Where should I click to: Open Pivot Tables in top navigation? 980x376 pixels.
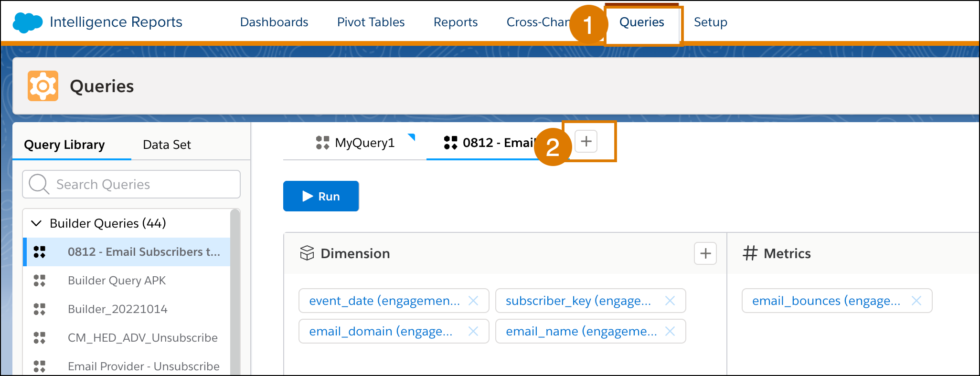pos(371,22)
